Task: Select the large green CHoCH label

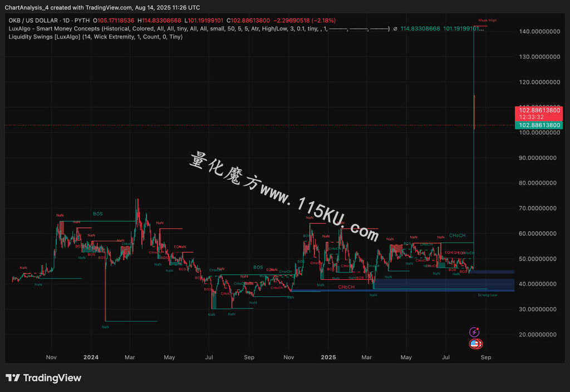Action: tap(457, 236)
